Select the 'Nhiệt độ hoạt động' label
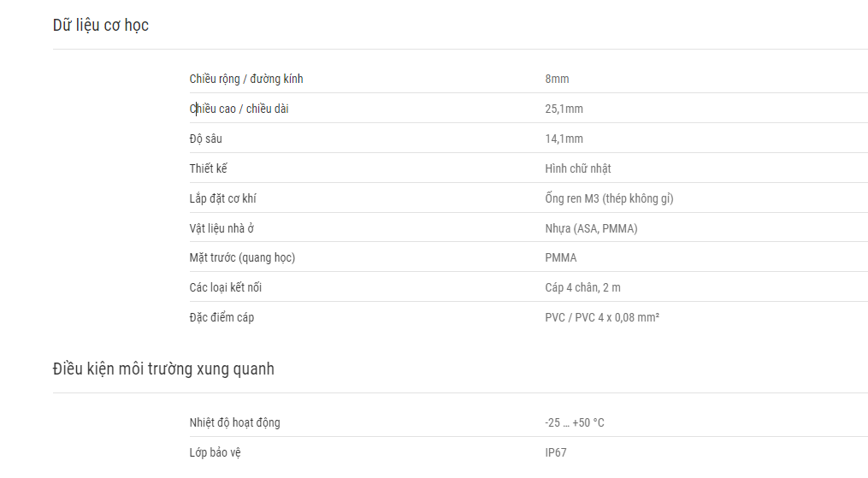 (234, 422)
